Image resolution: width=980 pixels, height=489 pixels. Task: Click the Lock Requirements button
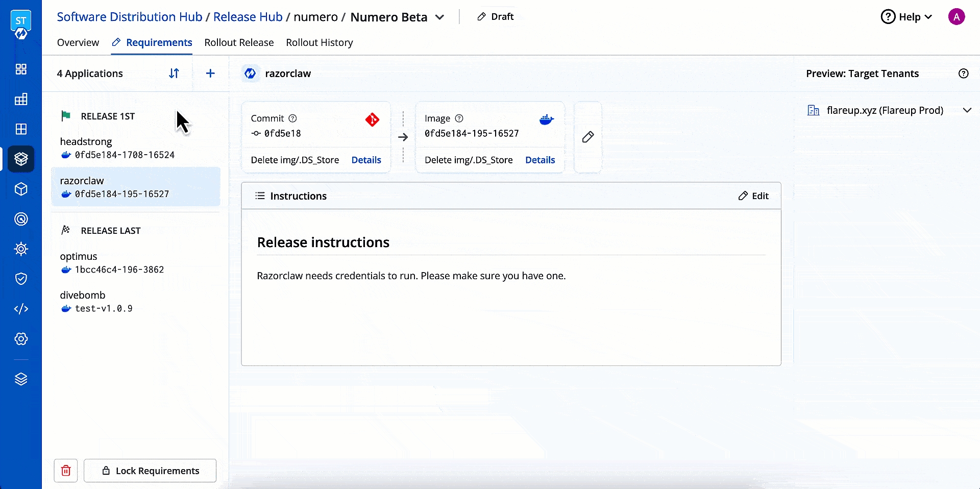pos(150,471)
